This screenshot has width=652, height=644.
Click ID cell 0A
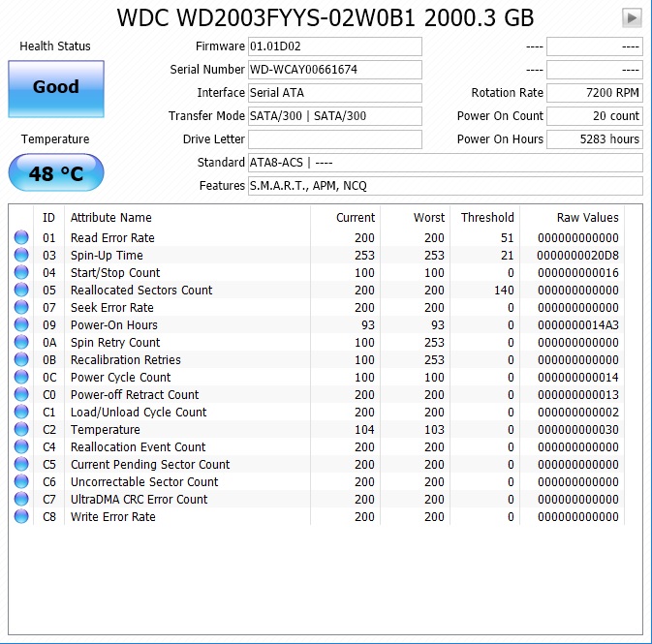click(x=49, y=343)
